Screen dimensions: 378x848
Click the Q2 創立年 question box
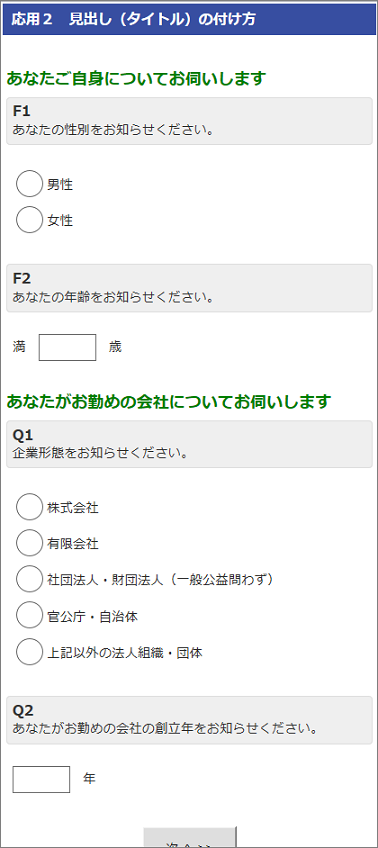pos(189,720)
